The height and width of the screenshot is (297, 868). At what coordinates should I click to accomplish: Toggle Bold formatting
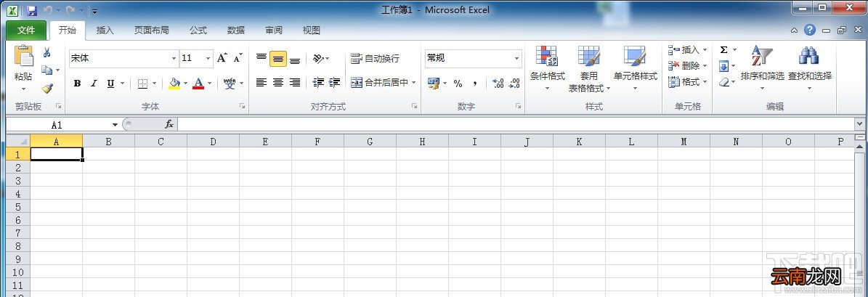[77, 84]
